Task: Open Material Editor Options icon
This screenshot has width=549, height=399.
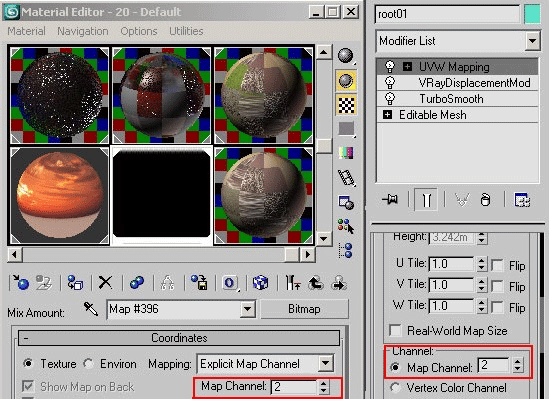Action: pos(346,203)
